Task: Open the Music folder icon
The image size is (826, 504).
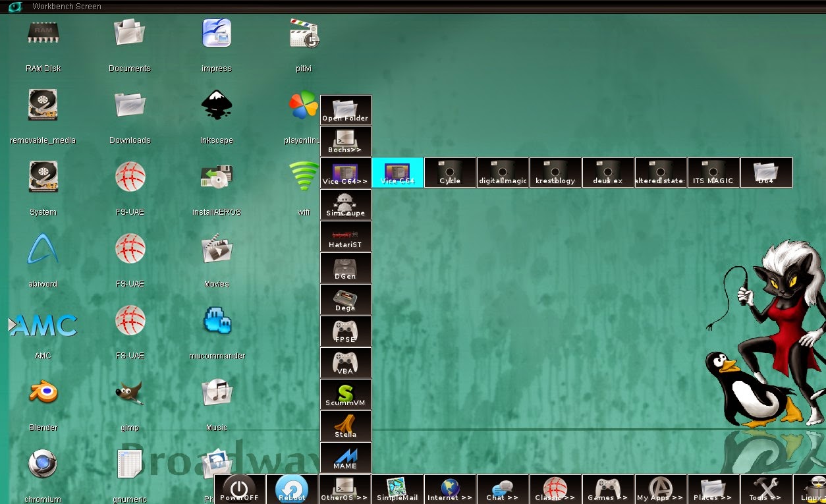Action: point(216,393)
